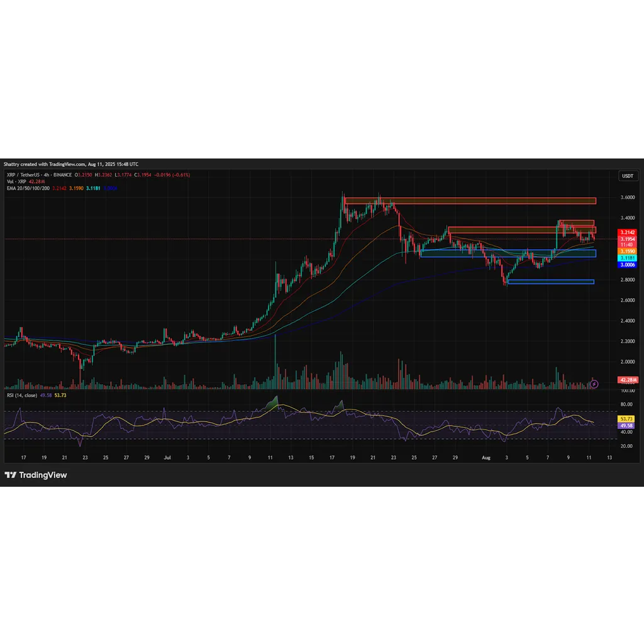Click the 3.1954 current price label
This screenshot has width=644, height=644.
tap(627, 239)
